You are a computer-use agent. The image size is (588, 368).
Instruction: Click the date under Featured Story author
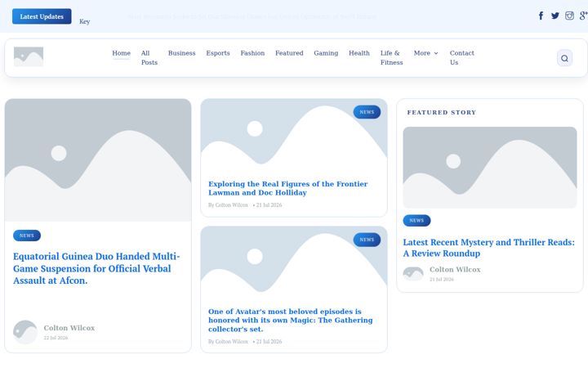pos(441,280)
